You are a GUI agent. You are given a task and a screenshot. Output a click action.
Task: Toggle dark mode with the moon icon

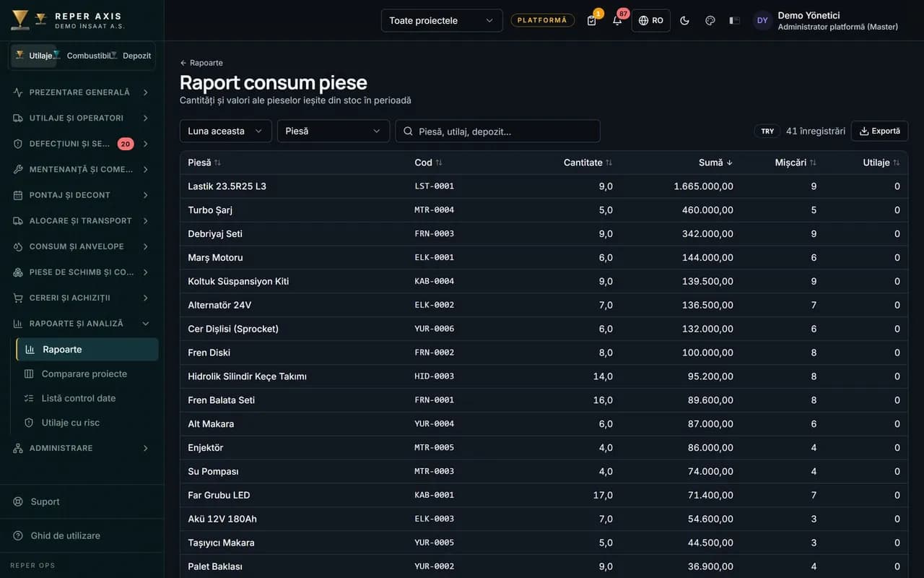(x=684, y=20)
